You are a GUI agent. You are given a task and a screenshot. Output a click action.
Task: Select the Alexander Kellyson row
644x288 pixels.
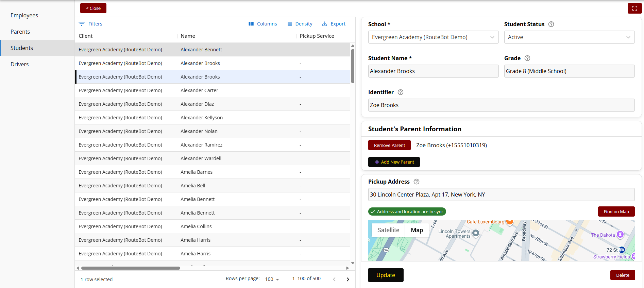click(x=213, y=118)
